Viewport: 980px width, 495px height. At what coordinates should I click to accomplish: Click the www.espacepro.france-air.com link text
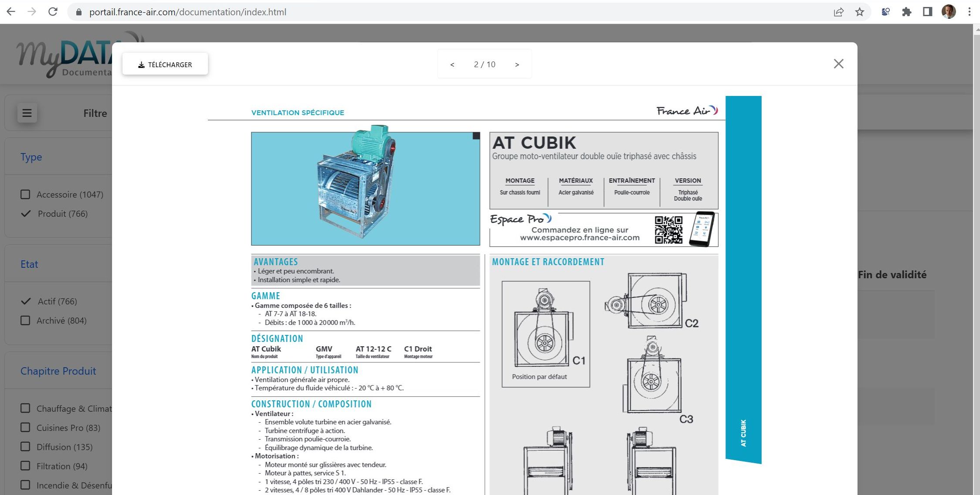click(580, 238)
